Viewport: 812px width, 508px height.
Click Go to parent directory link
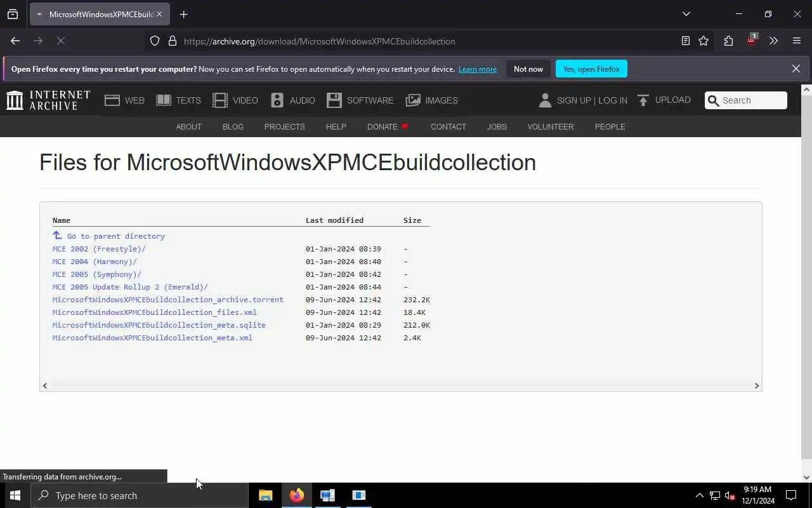coord(115,236)
